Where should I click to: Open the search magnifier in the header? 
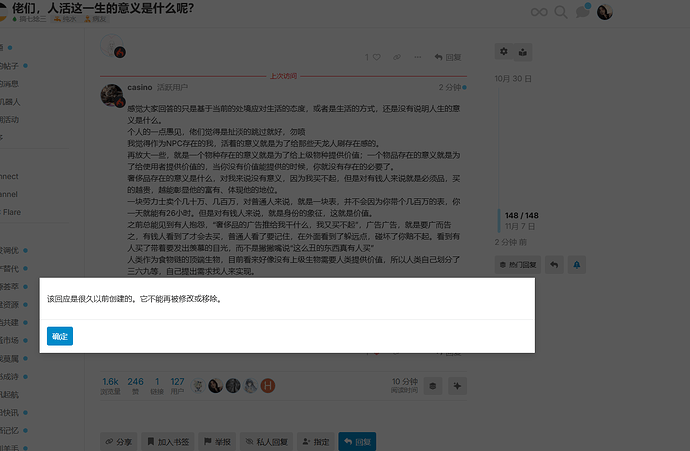pyautogui.click(x=561, y=12)
